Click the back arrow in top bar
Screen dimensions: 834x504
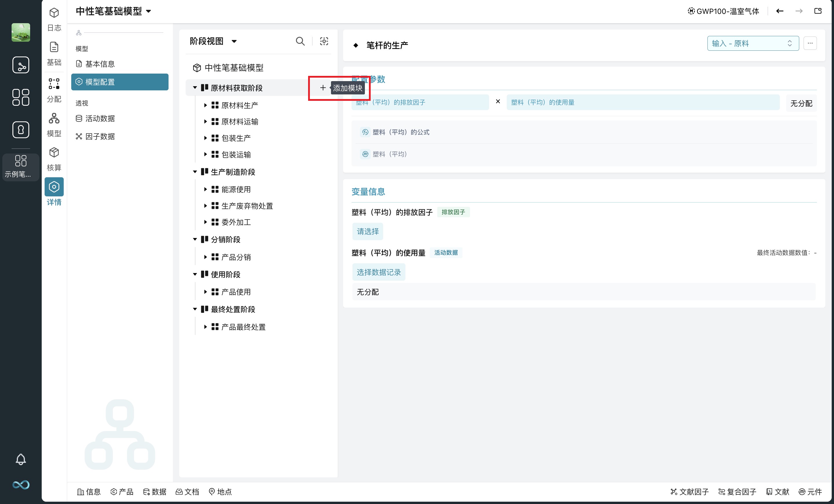click(x=780, y=11)
